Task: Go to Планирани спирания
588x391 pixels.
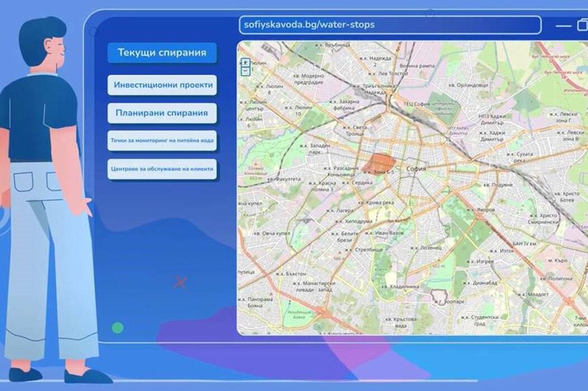Action: 162,113
